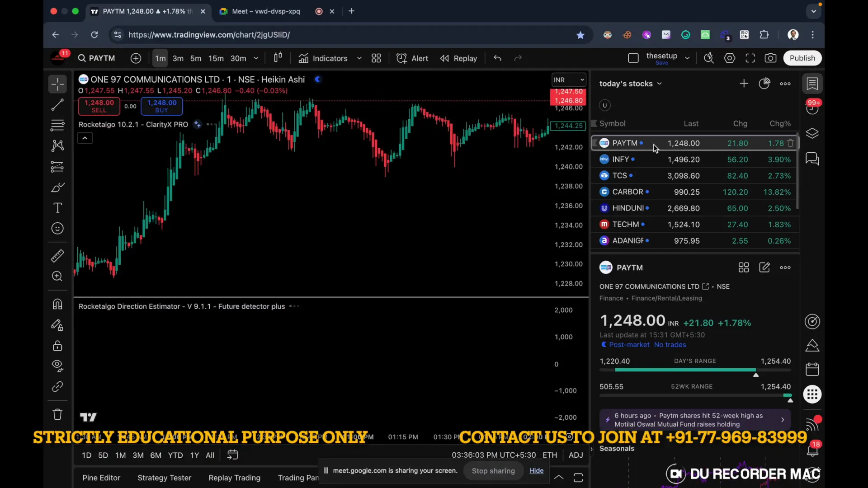Open indicator templates grid
Viewport: 868px width, 488px height.
376,58
